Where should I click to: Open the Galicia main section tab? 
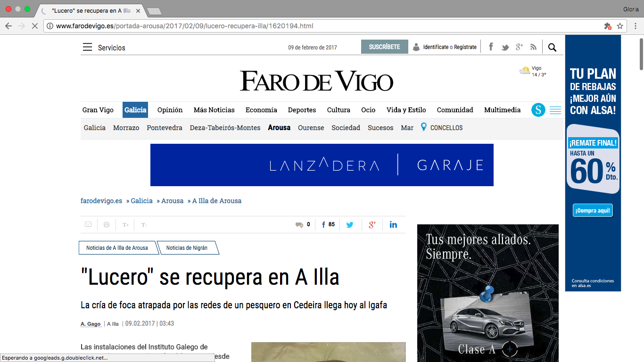135,110
